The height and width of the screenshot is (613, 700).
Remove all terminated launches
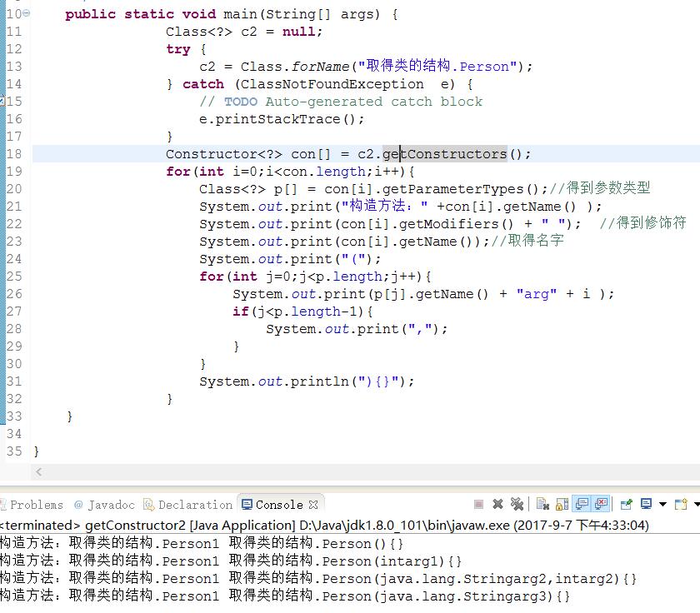coord(517,504)
